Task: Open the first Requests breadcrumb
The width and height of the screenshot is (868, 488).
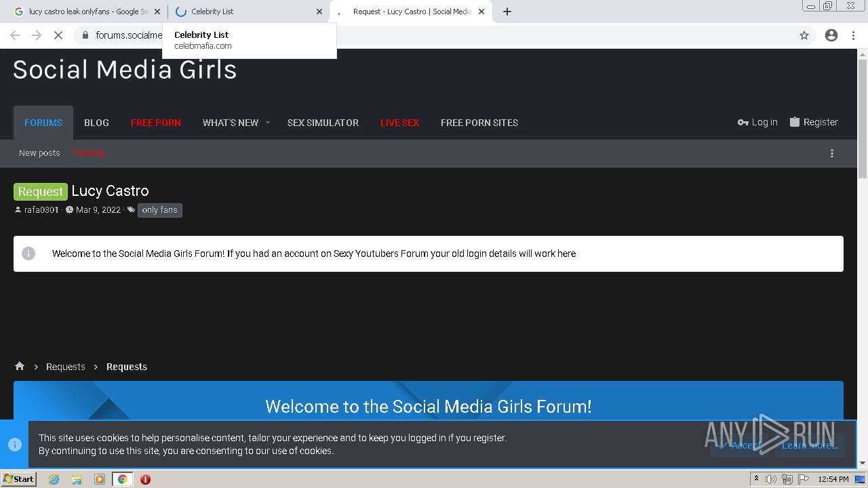Action: pyautogui.click(x=66, y=367)
